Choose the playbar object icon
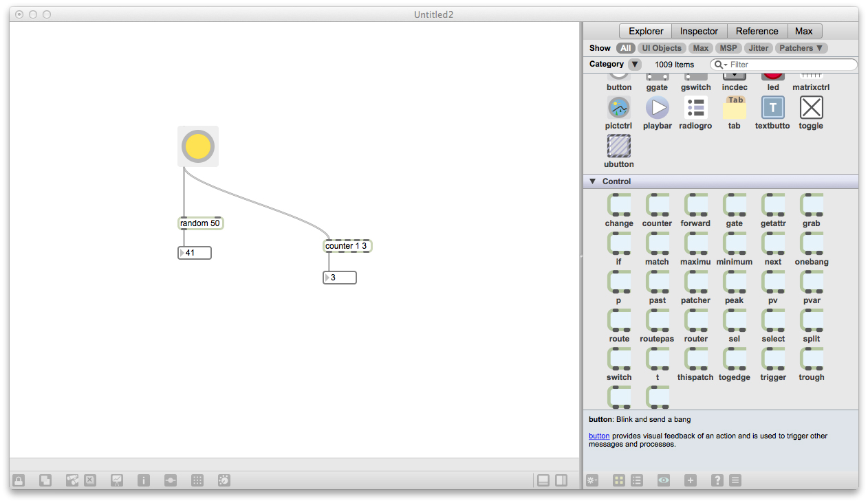 [x=657, y=108]
